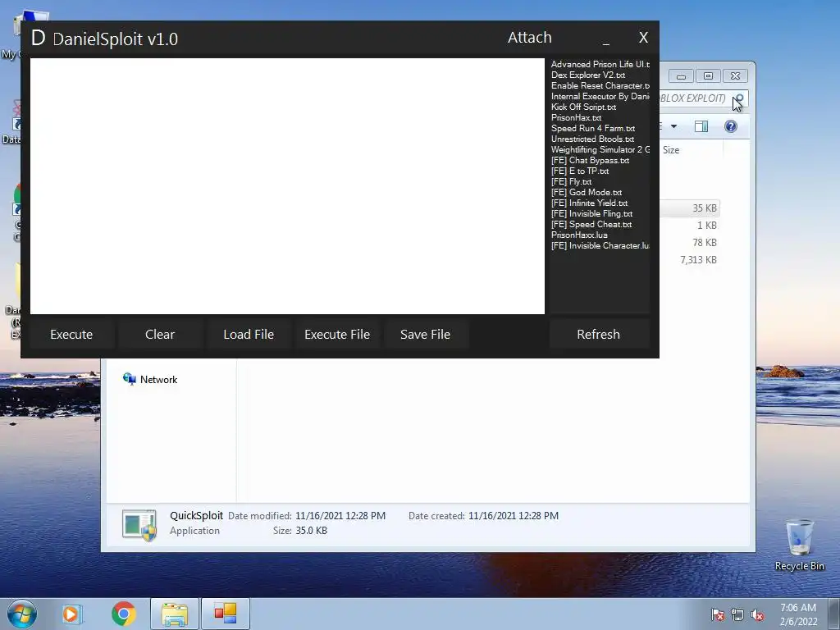Click the Clear button
This screenshot has height=630, width=840.
[160, 335]
